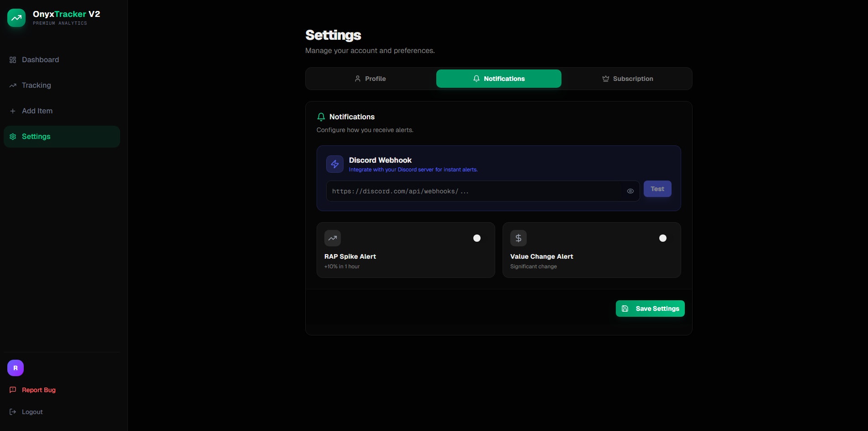Click the RAP Spike Alert chart icon
Image resolution: width=868 pixels, height=431 pixels.
pos(332,238)
